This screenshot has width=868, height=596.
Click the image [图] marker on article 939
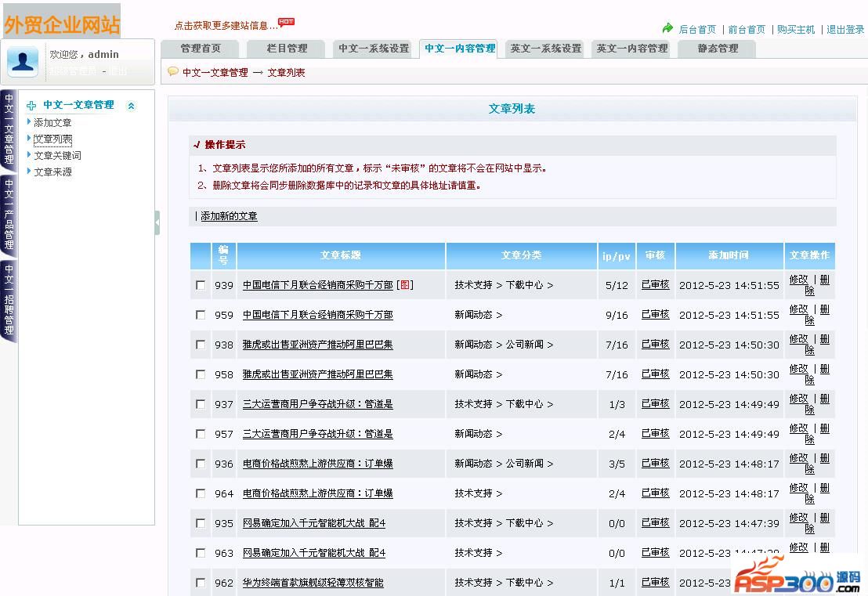click(x=404, y=285)
